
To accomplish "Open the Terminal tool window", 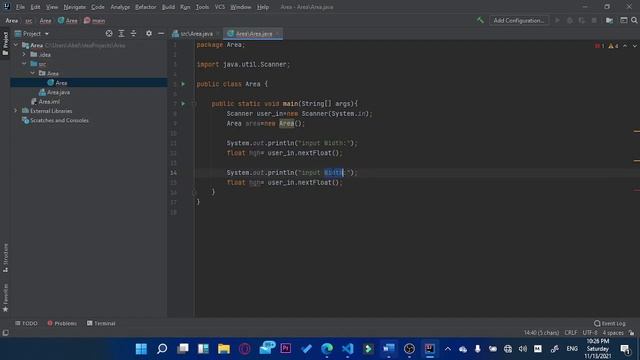I will [101, 323].
